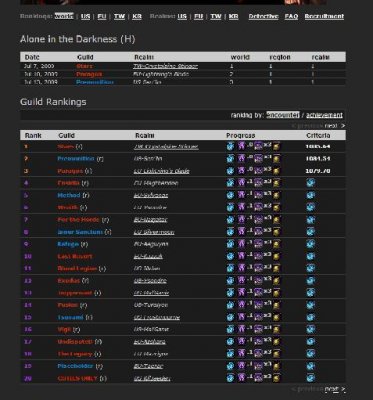Image resolution: width=373 pixels, height=400 pixels.
Task: Click the blue criteria icon in For the Horde's row
Action: (x=310, y=220)
